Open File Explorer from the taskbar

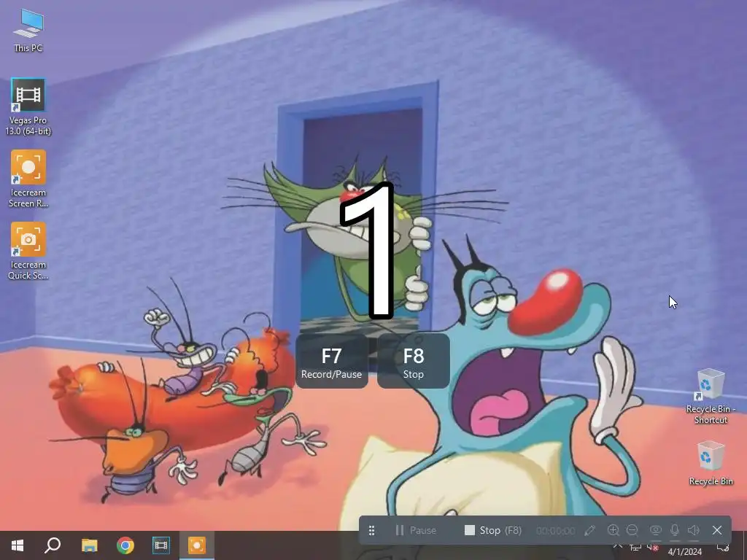pyautogui.click(x=89, y=545)
